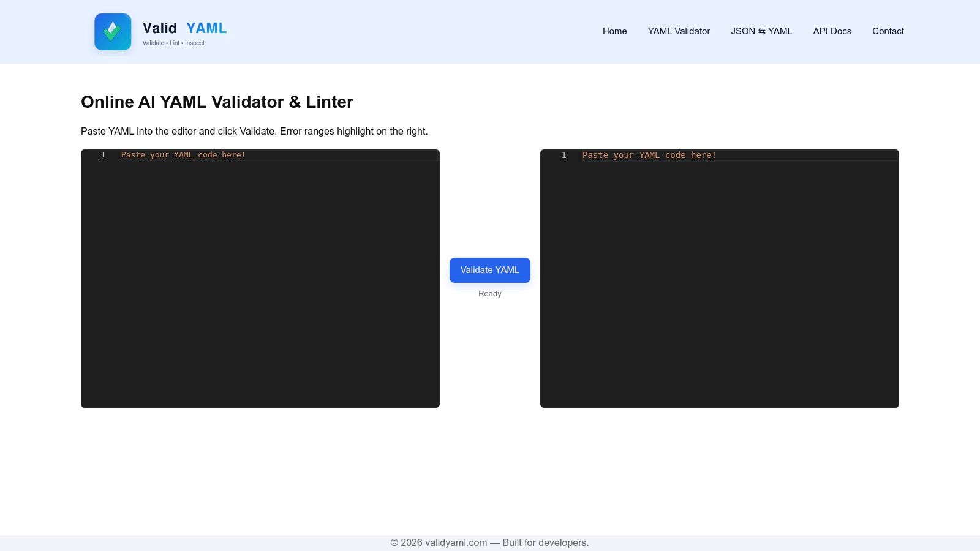The height and width of the screenshot is (551, 980).
Task: Open the Home navigation link
Action: 614,31
